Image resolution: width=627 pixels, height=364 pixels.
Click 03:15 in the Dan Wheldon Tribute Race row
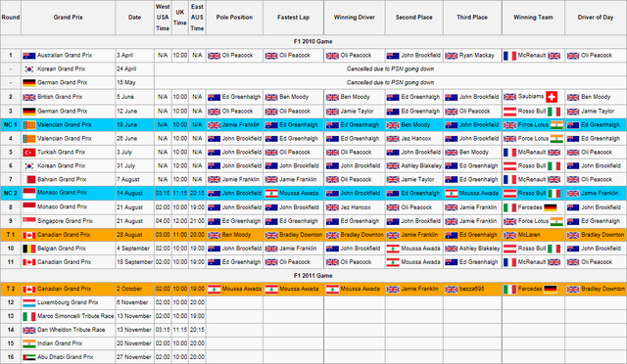point(163,330)
